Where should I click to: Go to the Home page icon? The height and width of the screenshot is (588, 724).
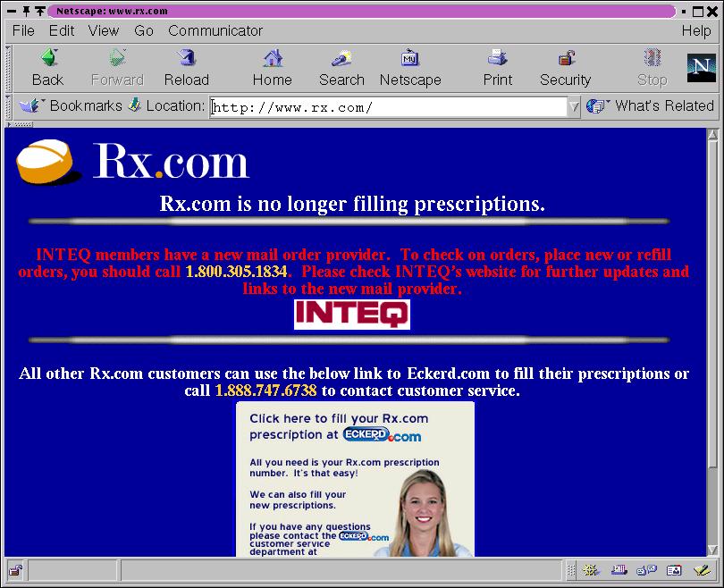(273, 59)
